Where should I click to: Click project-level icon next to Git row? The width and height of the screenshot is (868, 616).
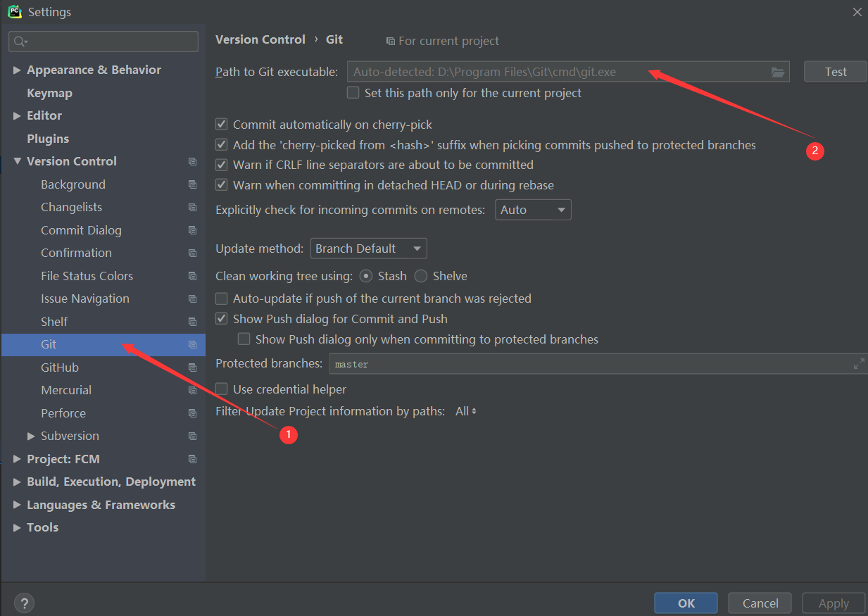192,345
